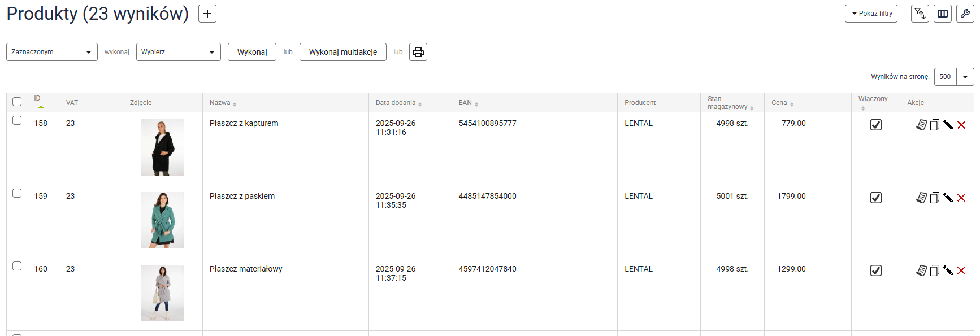
Task: Delete product 158 with red X
Action: pos(961,125)
